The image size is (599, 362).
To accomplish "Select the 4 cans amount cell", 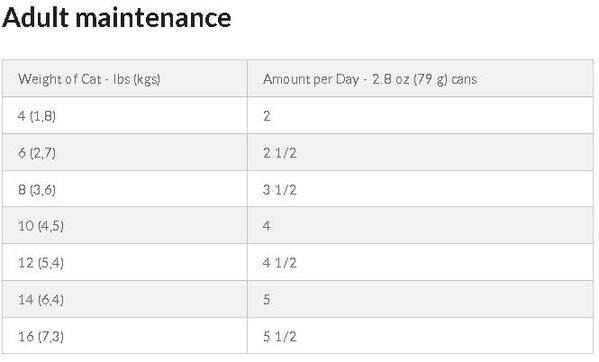I will (x=420, y=225).
